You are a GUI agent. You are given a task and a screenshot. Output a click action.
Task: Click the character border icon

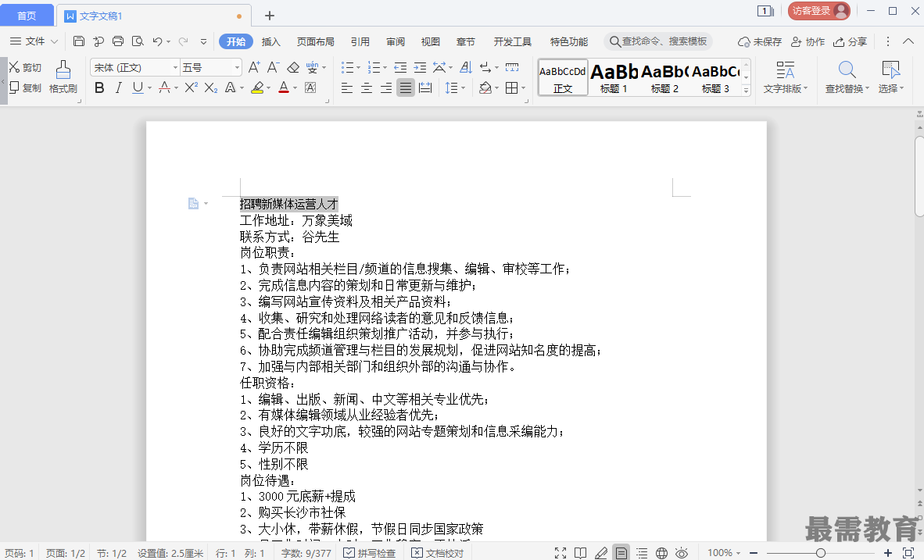(310, 87)
